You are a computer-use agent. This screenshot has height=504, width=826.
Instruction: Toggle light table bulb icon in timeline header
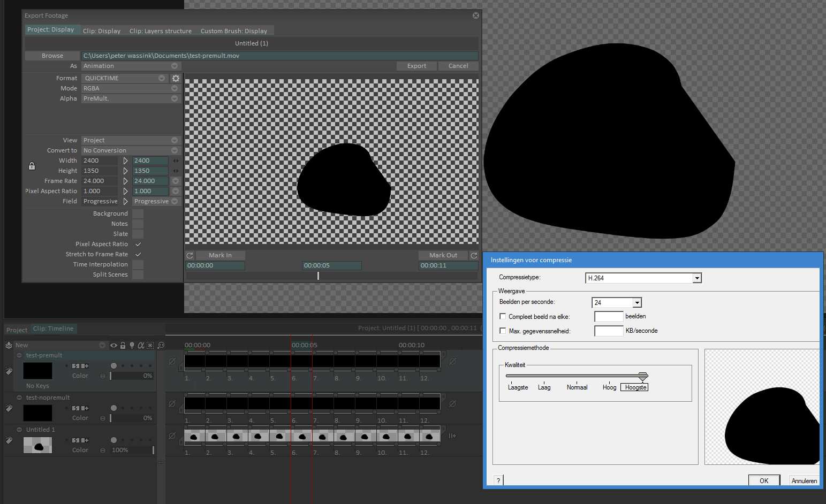[x=132, y=345]
